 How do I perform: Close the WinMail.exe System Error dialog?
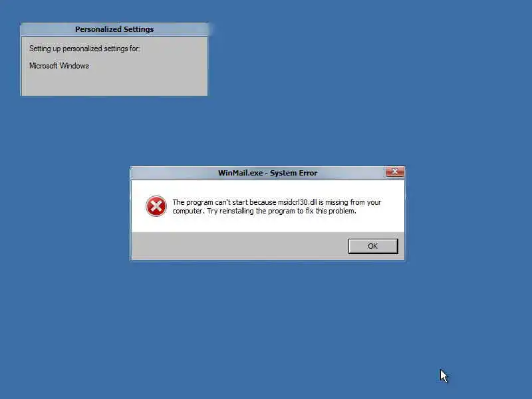[x=394, y=172]
